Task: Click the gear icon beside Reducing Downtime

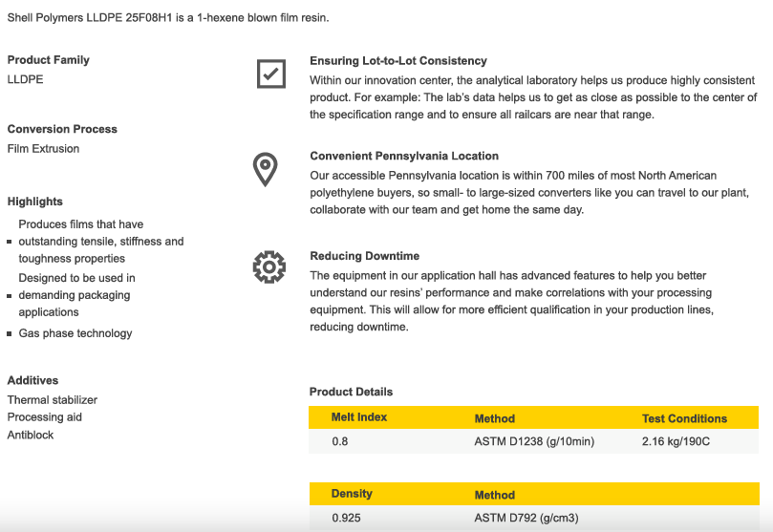Action: (268, 266)
